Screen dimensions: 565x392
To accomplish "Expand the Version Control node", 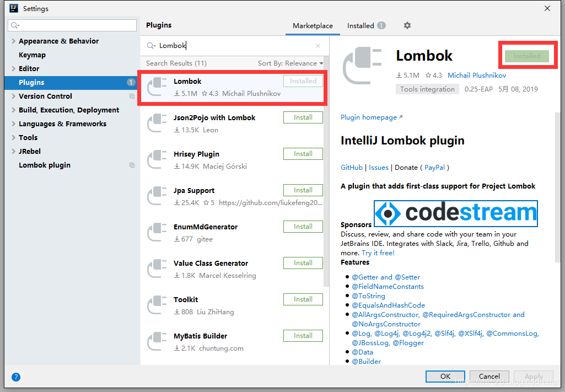I will coord(13,96).
